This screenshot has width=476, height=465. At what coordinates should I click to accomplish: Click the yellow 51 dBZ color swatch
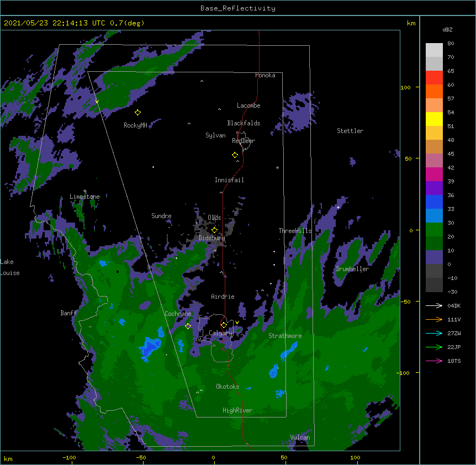point(434,119)
